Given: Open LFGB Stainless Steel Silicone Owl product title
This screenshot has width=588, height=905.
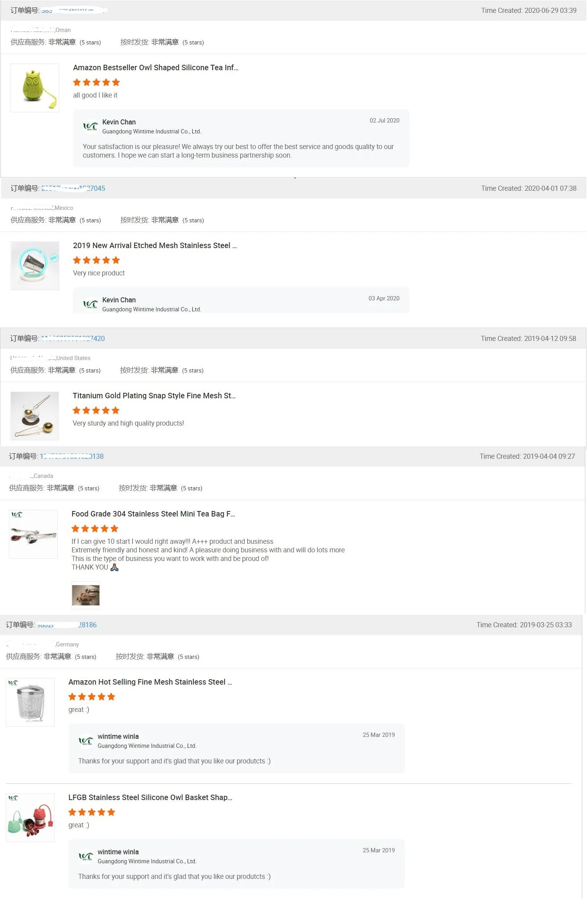Looking at the screenshot, I should (x=150, y=797).
